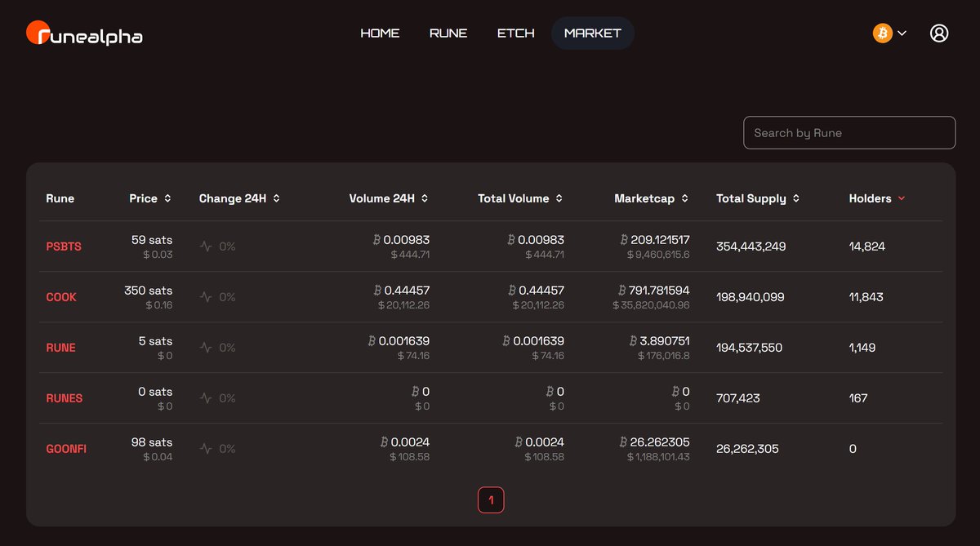The width and height of the screenshot is (980, 546).
Task: Sort by Change 24H column arrows
Action: (277, 198)
